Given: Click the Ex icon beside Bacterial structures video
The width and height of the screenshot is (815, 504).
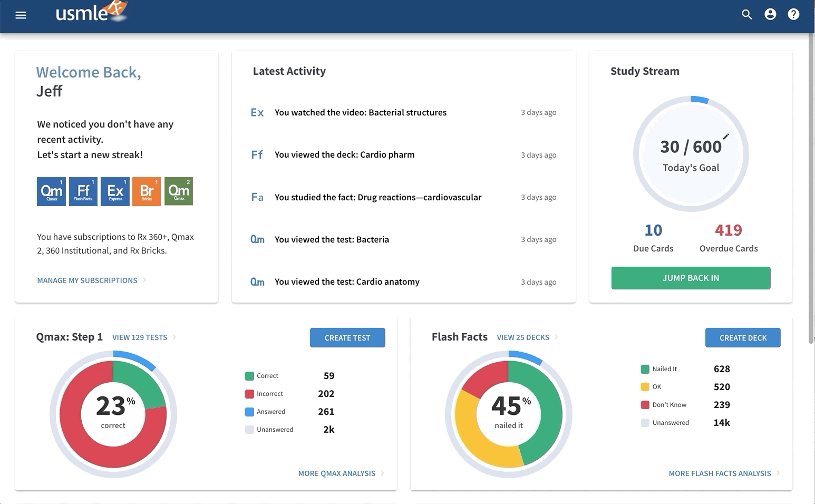Looking at the screenshot, I should pyautogui.click(x=257, y=112).
